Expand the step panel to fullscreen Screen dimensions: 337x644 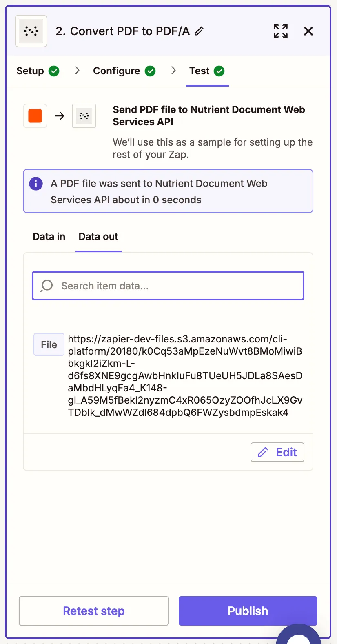281,31
